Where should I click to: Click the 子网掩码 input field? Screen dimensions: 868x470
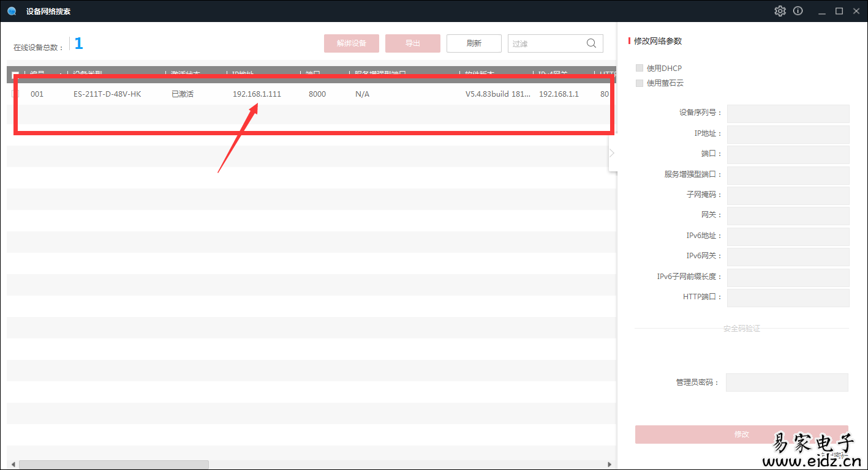[788, 196]
